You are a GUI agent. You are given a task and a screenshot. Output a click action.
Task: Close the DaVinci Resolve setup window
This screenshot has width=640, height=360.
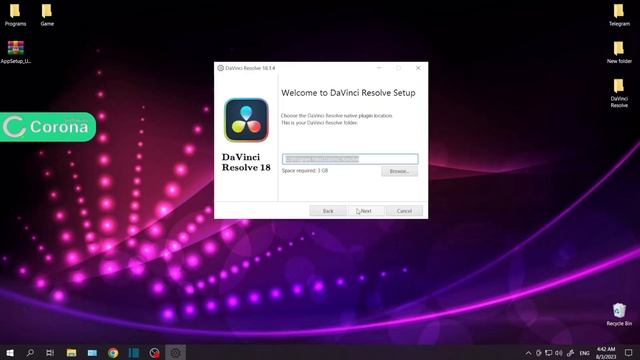pos(418,68)
